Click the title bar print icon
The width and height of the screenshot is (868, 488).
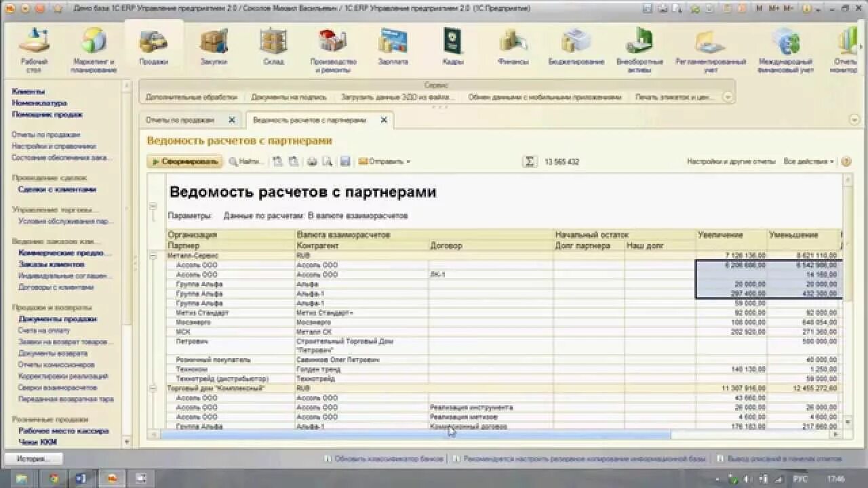click(662, 8)
